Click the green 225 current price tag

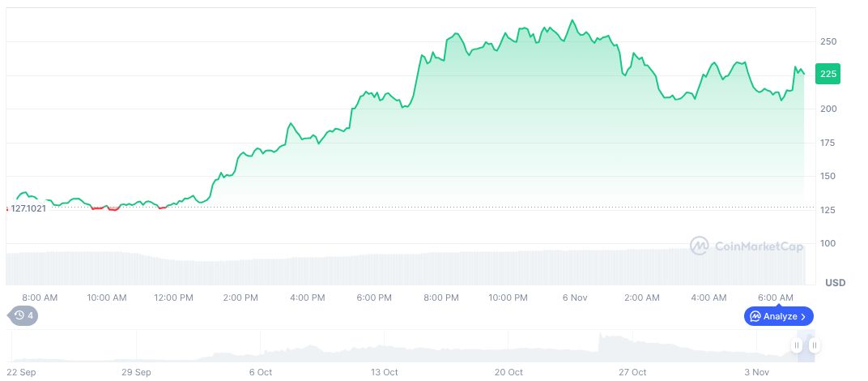coord(828,74)
